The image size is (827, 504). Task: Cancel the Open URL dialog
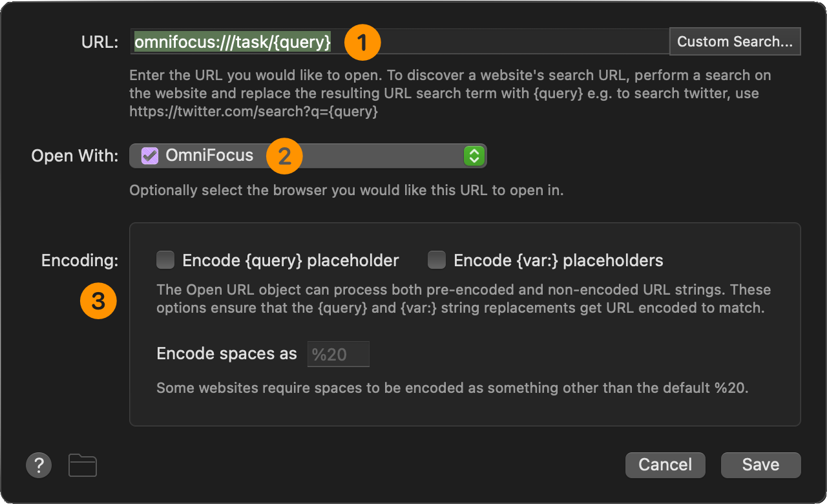click(665, 465)
